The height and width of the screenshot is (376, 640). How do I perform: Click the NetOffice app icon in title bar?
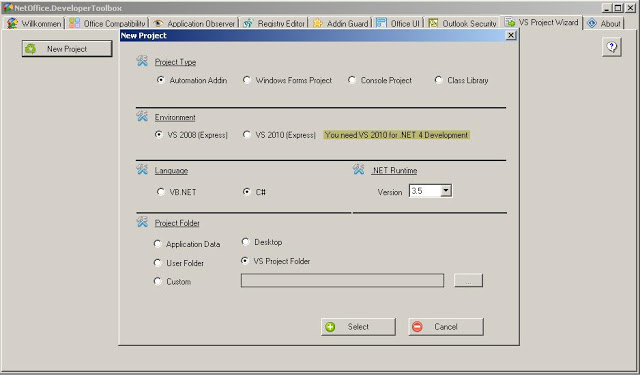point(7,8)
